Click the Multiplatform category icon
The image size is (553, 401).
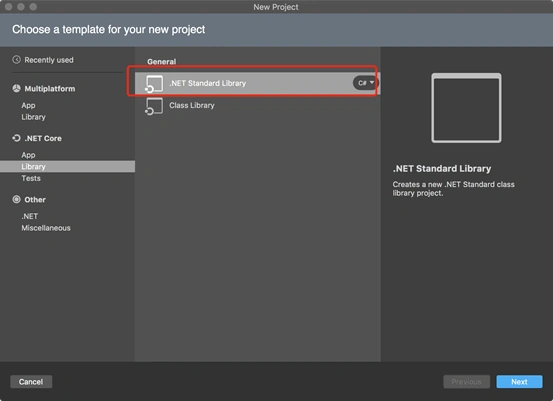pyautogui.click(x=17, y=88)
